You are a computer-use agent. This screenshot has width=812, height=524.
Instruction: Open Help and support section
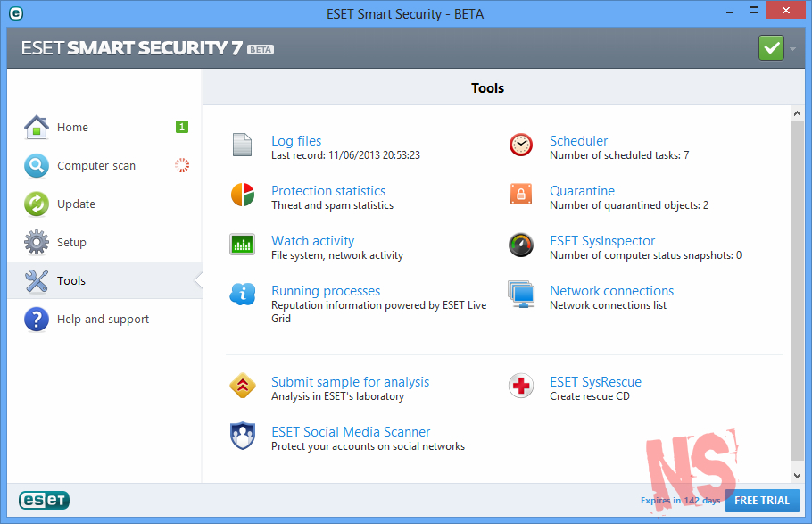pos(103,320)
